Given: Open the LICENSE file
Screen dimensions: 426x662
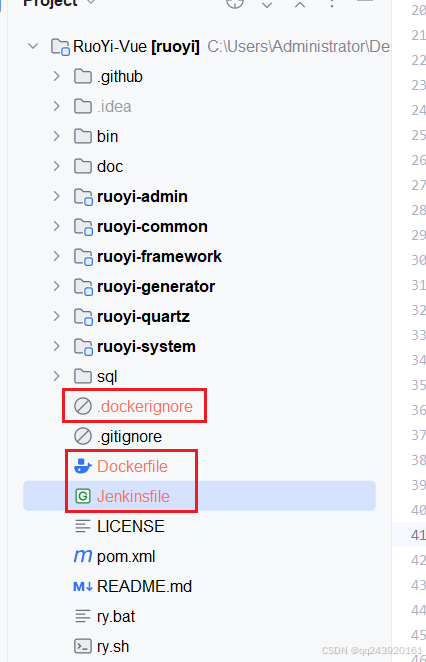Looking at the screenshot, I should 131,526.
